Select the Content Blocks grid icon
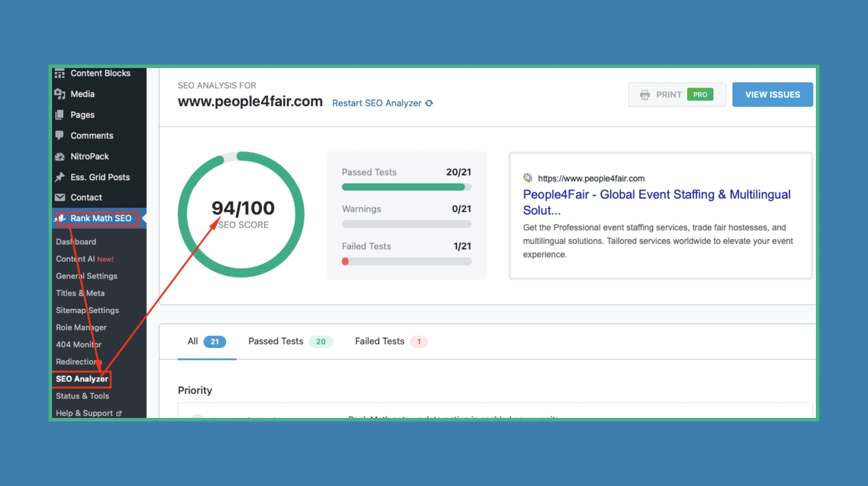 59,73
